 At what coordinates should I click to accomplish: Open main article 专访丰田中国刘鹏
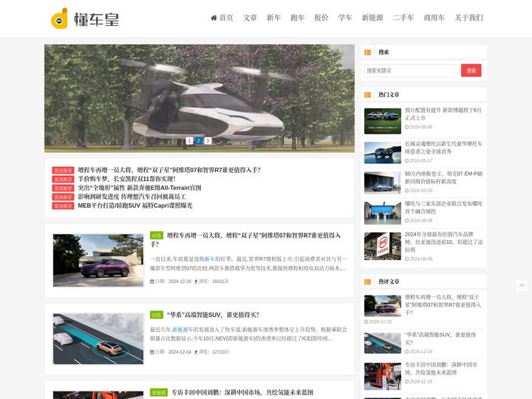coord(242,392)
